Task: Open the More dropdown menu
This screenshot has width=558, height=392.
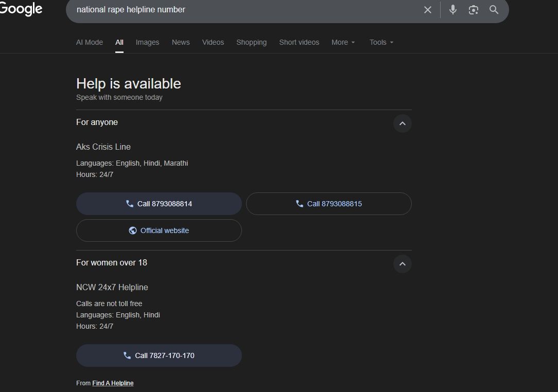Action: tap(343, 42)
